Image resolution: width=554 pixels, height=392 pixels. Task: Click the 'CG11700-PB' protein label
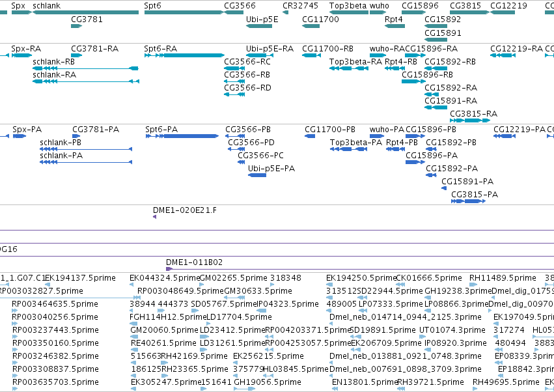tap(330, 130)
